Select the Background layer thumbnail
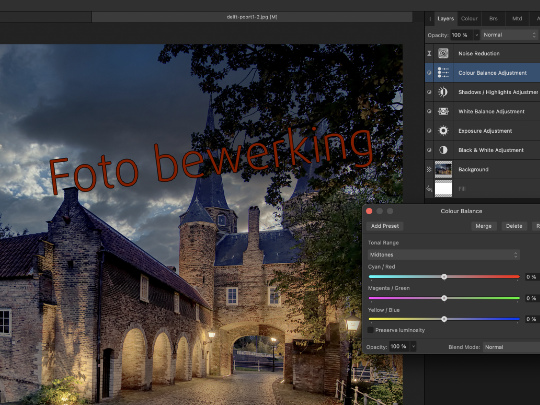The width and height of the screenshot is (540, 405). pyautogui.click(x=443, y=169)
